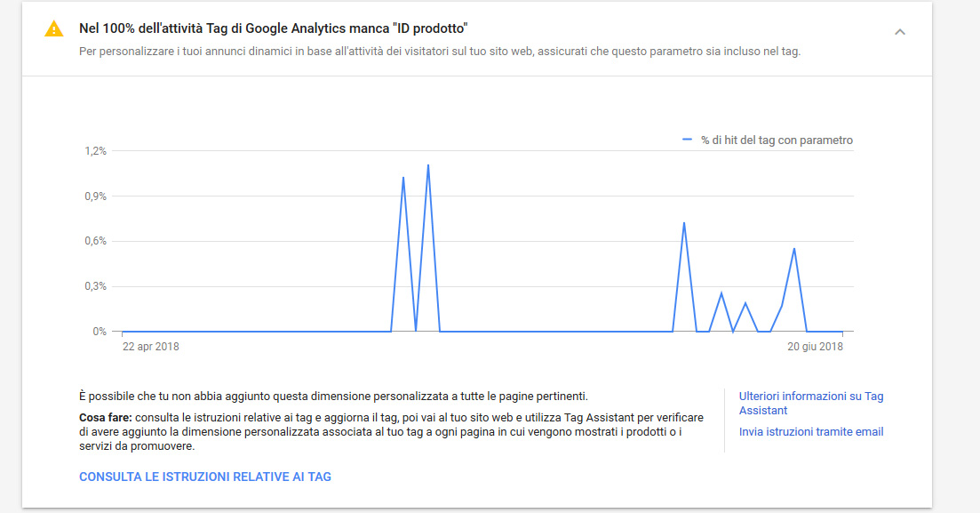Click the bold "Cosa fare:" text

click(x=106, y=417)
